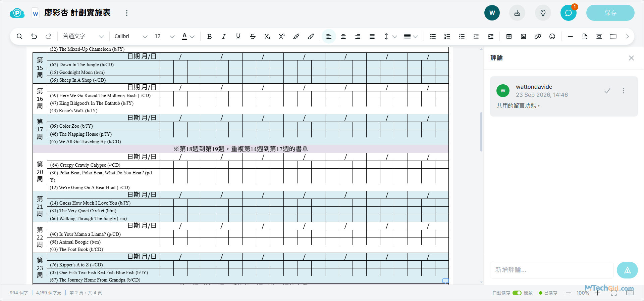This screenshot has height=301, width=644.
Task: Undo the last action
Action: pos(34,36)
